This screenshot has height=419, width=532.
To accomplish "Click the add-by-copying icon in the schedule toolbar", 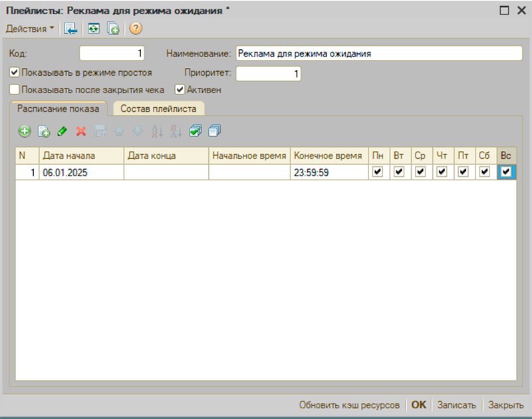I will [x=44, y=131].
